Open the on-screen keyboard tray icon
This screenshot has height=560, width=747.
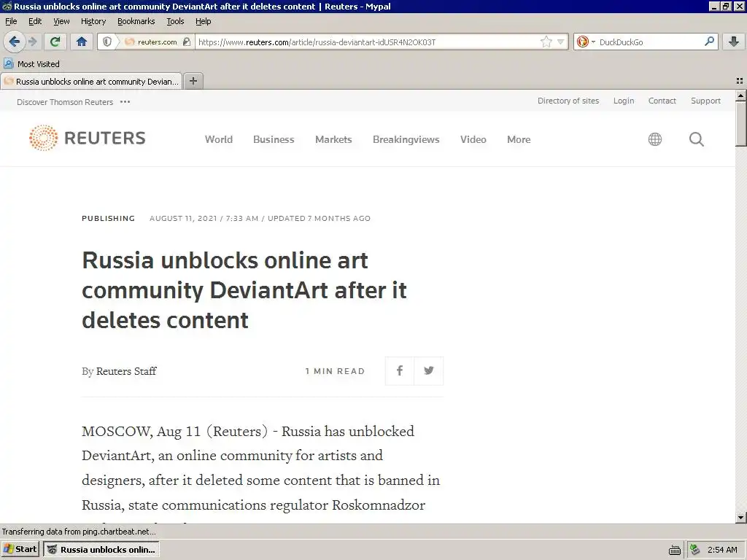pos(675,550)
